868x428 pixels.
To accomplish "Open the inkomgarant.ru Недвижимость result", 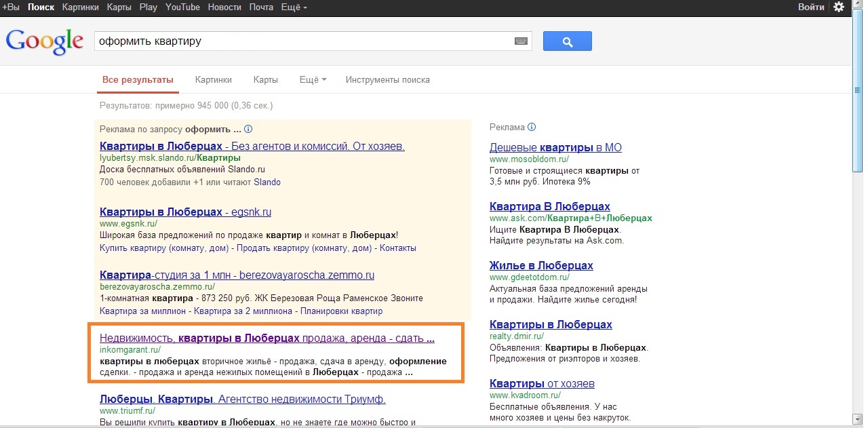I will (267, 338).
